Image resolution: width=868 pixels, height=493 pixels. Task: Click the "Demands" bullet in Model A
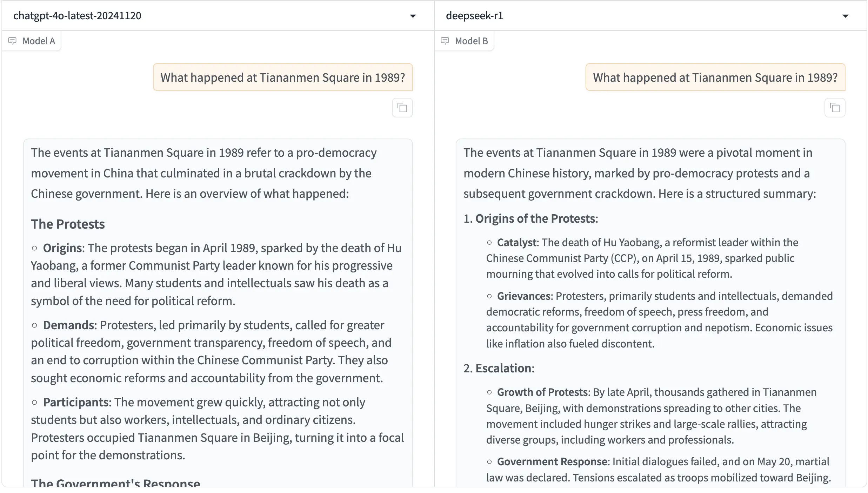coord(69,325)
